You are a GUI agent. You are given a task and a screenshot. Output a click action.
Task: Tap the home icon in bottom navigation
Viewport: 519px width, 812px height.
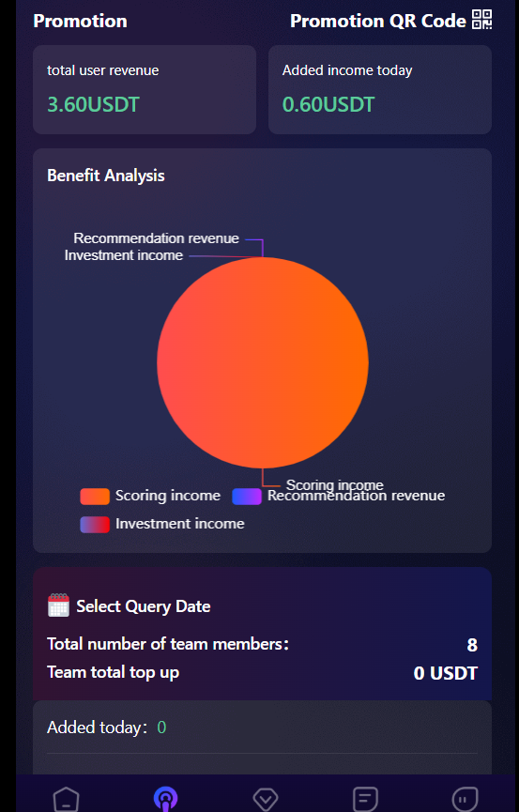[67, 799]
